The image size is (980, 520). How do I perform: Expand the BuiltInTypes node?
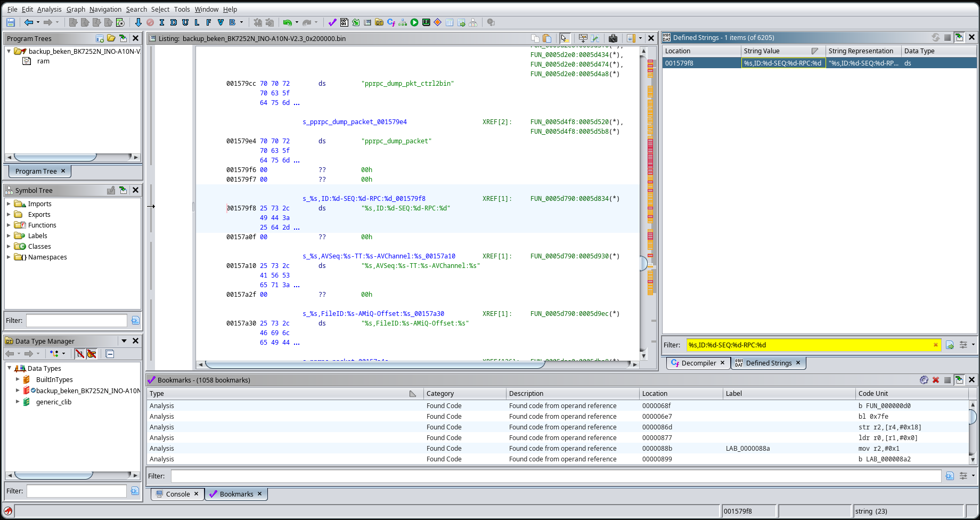point(18,379)
